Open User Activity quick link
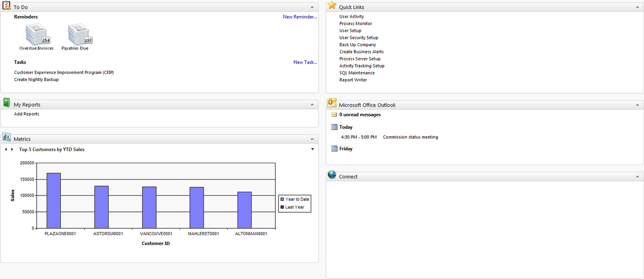 tap(351, 16)
